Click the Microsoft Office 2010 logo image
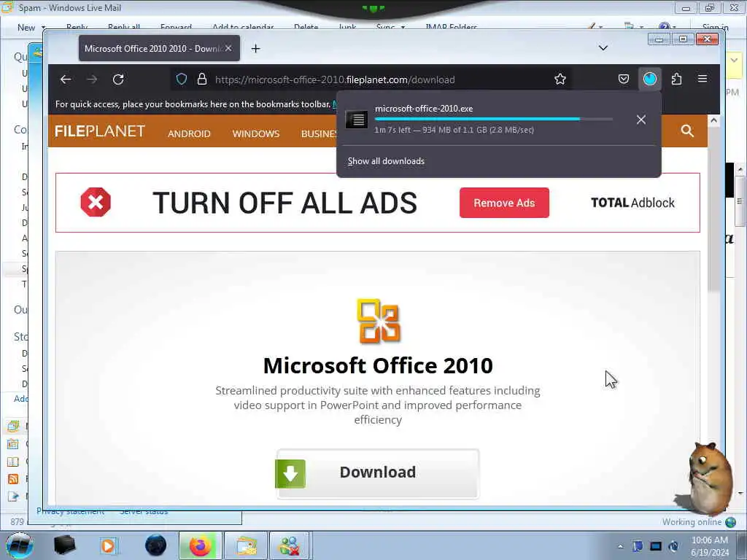 [379, 322]
